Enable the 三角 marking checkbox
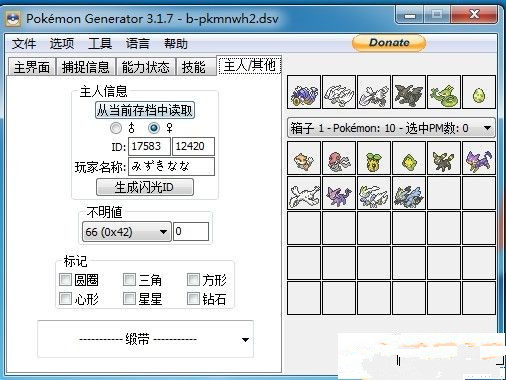This screenshot has width=506, height=380. click(129, 279)
